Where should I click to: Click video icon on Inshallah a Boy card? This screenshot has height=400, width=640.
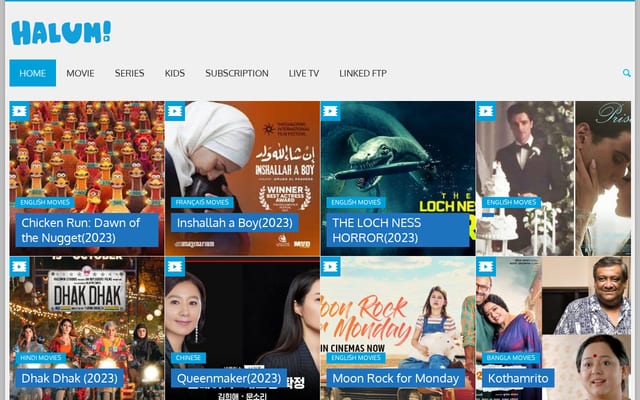click(175, 111)
